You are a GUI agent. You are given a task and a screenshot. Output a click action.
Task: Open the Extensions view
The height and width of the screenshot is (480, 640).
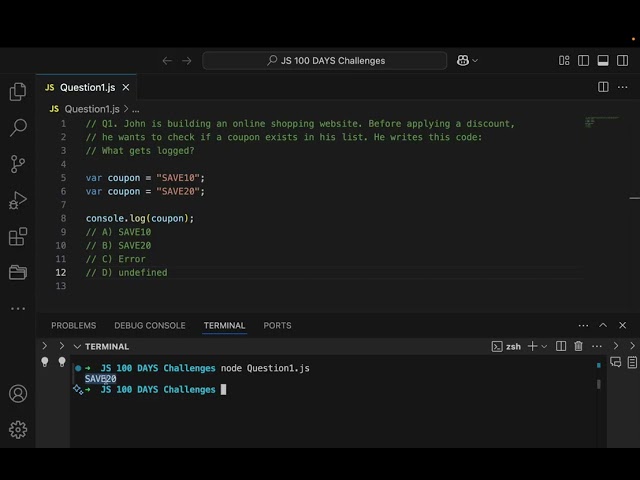coord(18,236)
